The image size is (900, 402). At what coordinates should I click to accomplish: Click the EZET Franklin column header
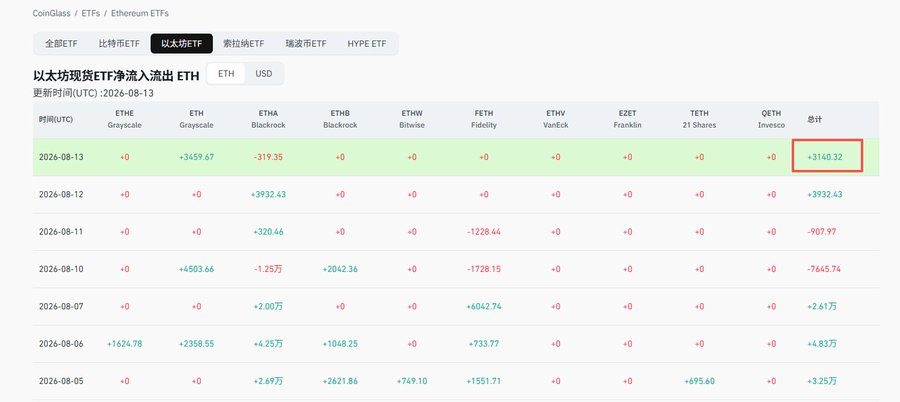pos(627,119)
